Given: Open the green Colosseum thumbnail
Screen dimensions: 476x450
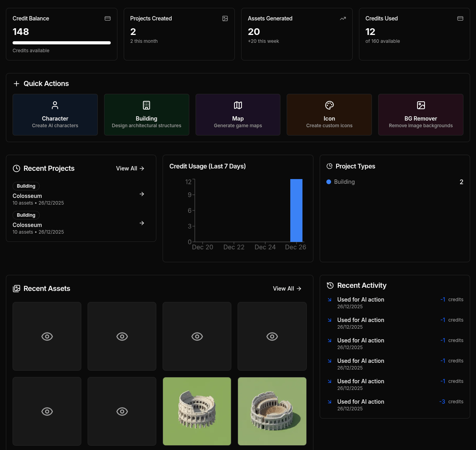Looking at the screenshot, I should [197, 412].
